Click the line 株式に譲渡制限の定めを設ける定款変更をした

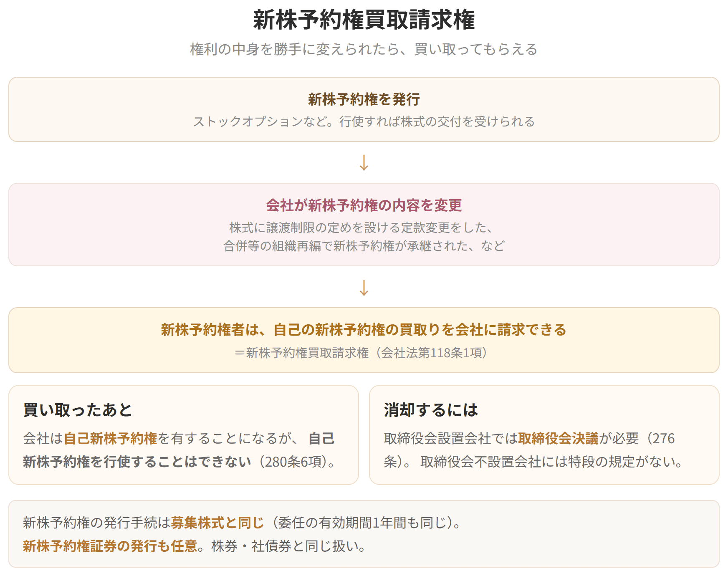(361, 227)
